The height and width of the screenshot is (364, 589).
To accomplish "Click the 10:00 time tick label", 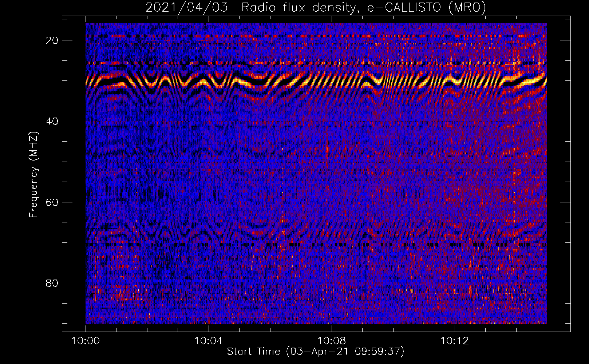I will 86,341.
